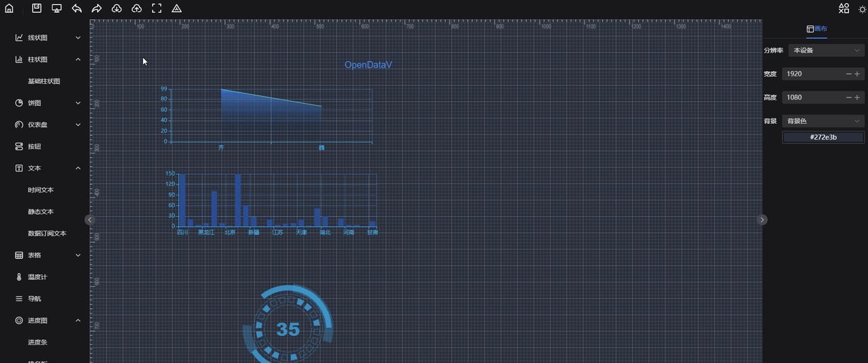Select the 时间文本 component
Image resolution: width=868 pixels, height=363 pixels.
(41, 190)
